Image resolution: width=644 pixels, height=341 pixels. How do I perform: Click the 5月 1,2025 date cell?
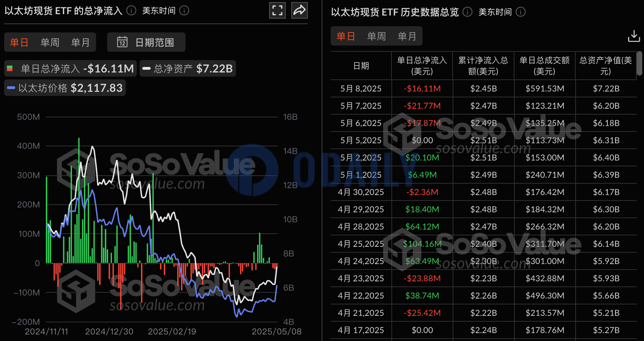[x=361, y=175]
